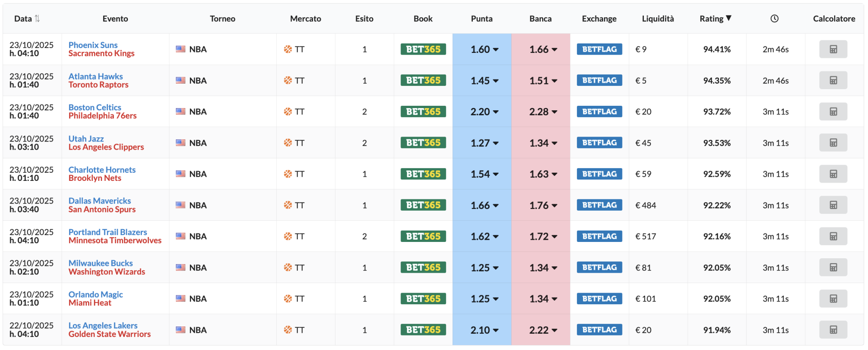Click the Liquidità column header

pos(657,19)
